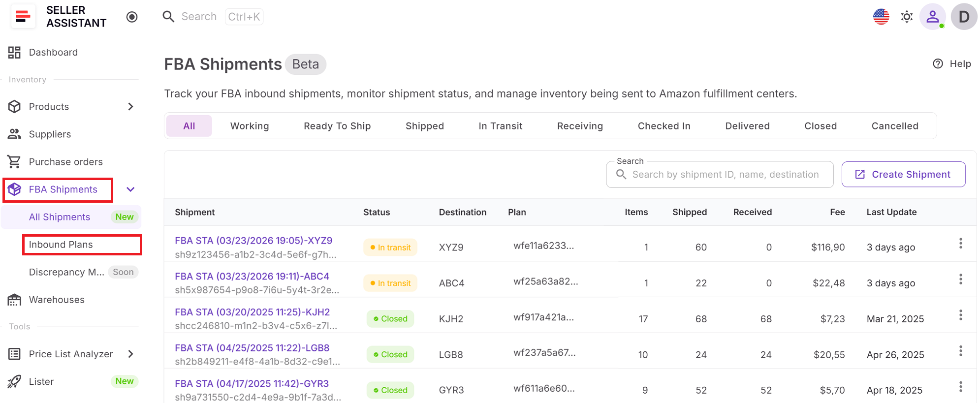Click the D avatar in top right
The width and height of the screenshot is (980, 403).
964,17
